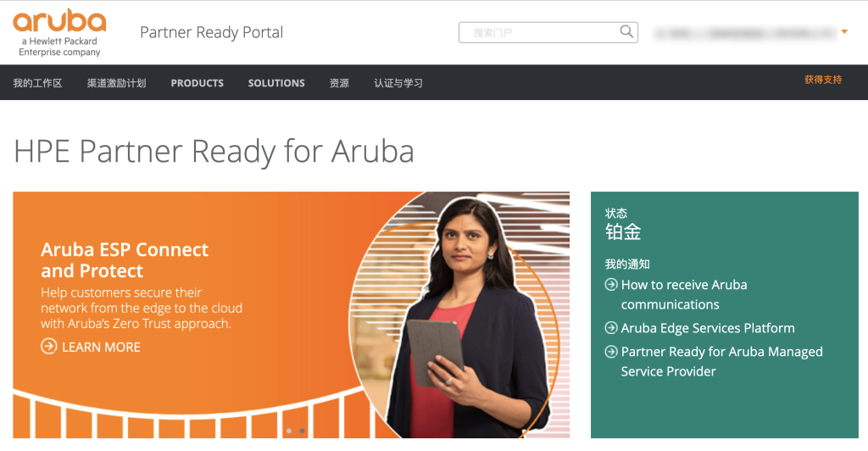Select the second carousel dot indicator
Screen dimensions: 868x451
click(303, 431)
